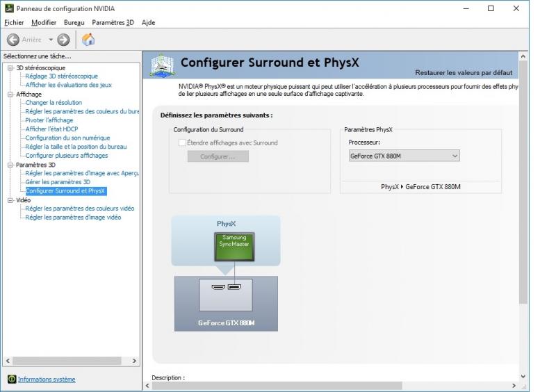The height and width of the screenshot is (392, 556).
Task: Click task tree horizontal scrollbar thumb
Action: pyautogui.click(x=67, y=361)
